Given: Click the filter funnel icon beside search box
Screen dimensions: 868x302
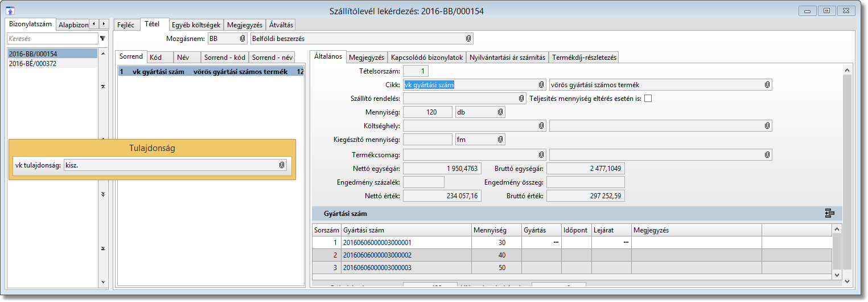Looking at the screenshot, I should coord(102,39).
